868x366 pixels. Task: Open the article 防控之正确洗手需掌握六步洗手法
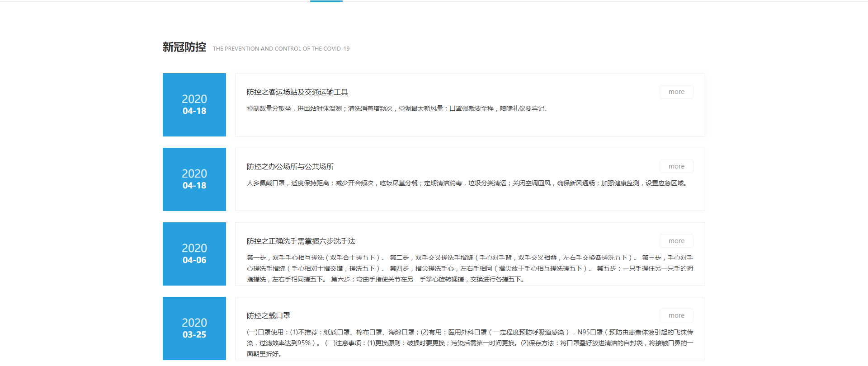coord(301,241)
